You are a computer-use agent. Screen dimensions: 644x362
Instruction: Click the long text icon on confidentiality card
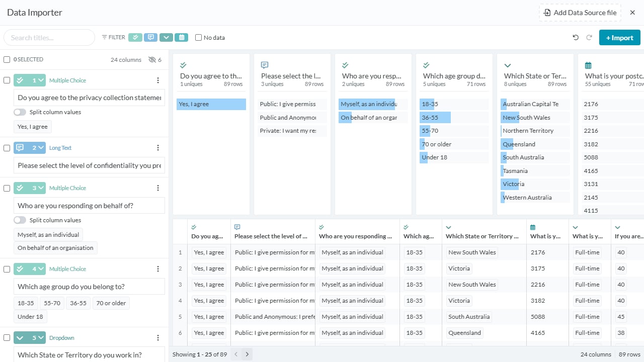265,65
